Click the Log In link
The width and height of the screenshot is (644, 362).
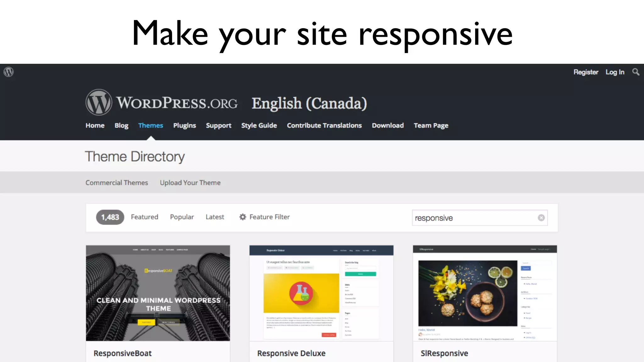(615, 72)
